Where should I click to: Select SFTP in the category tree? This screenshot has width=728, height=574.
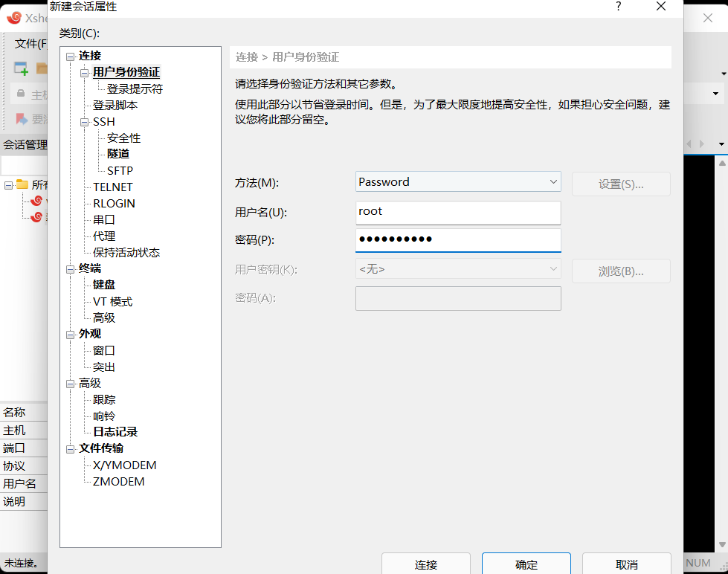coord(120,171)
